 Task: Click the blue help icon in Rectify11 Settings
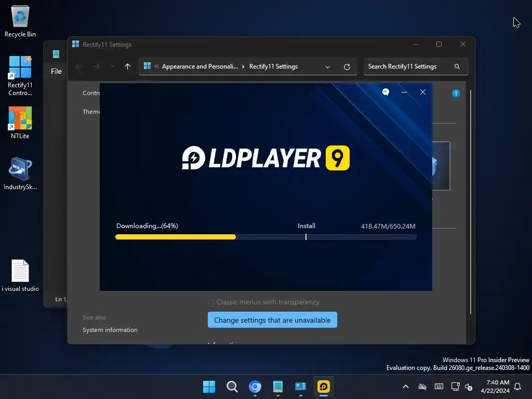456,94
